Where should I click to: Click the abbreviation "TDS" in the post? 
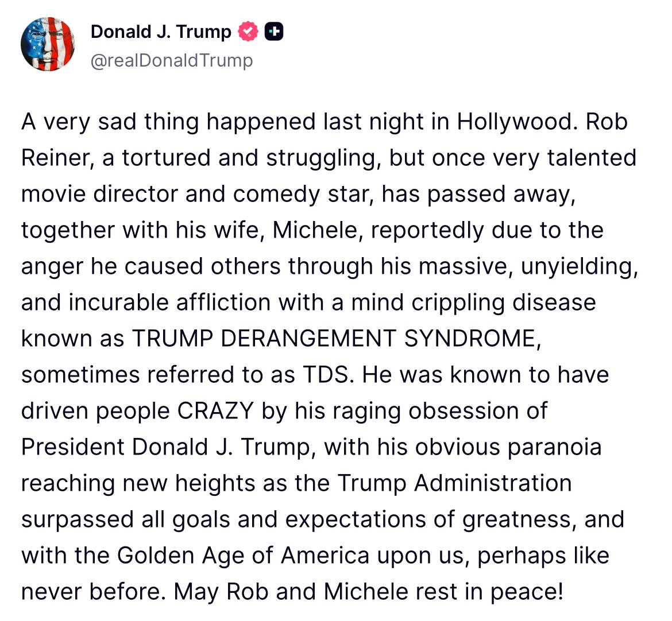324,375
